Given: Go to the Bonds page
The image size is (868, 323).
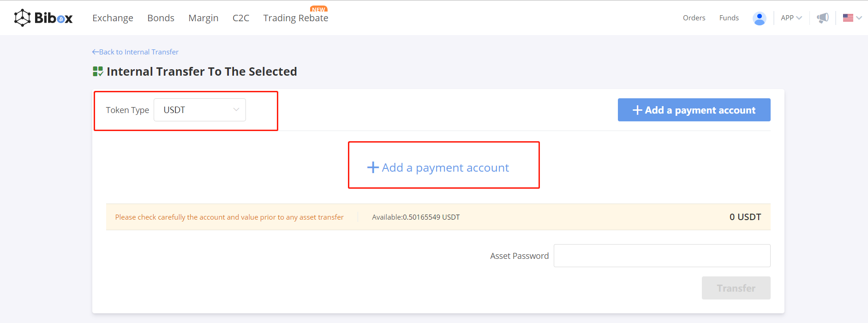Looking at the screenshot, I should point(161,18).
